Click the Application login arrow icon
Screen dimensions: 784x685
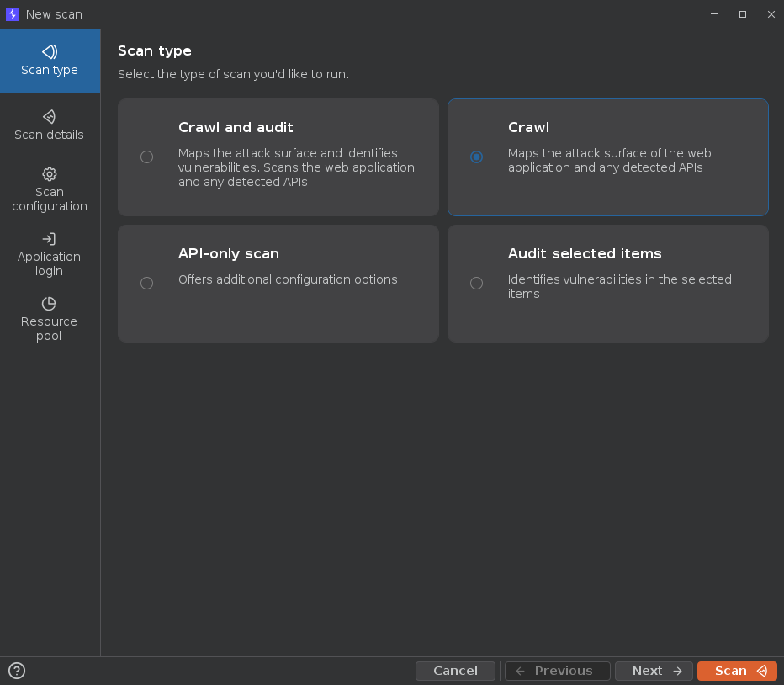pos(50,239)
